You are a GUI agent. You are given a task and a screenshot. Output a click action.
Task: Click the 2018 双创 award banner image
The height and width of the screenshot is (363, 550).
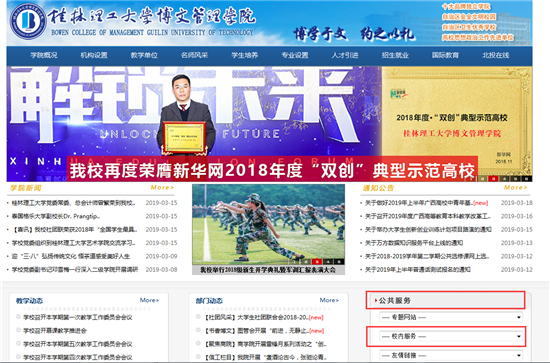click(269, 124)
